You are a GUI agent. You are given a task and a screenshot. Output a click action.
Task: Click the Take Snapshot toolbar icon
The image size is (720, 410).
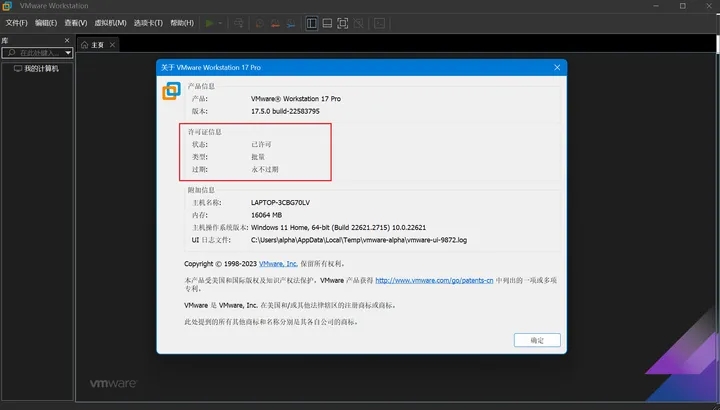pyautogui.click(x=259, y=22)
